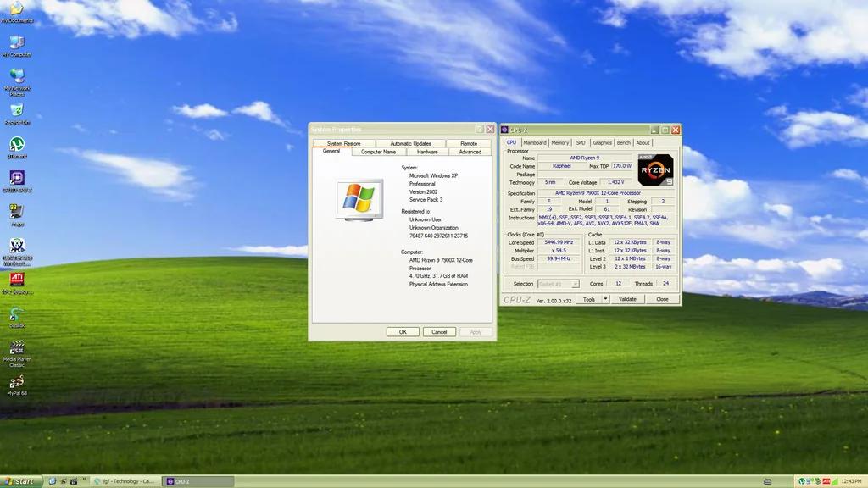Screen dimensions: 868x488
Task: Click the Technology value 5 nm
Action: tap(550, 182)
